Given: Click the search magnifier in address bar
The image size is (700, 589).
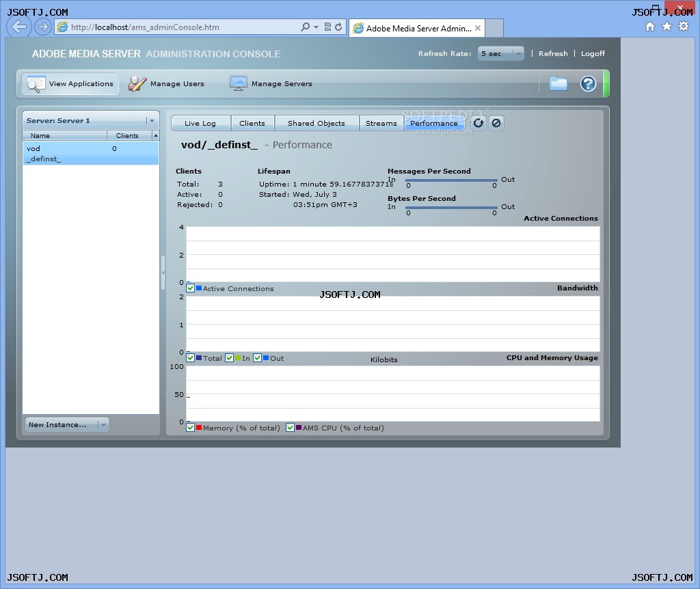Looking at the screenshot, I should click(x=306, y=27).
